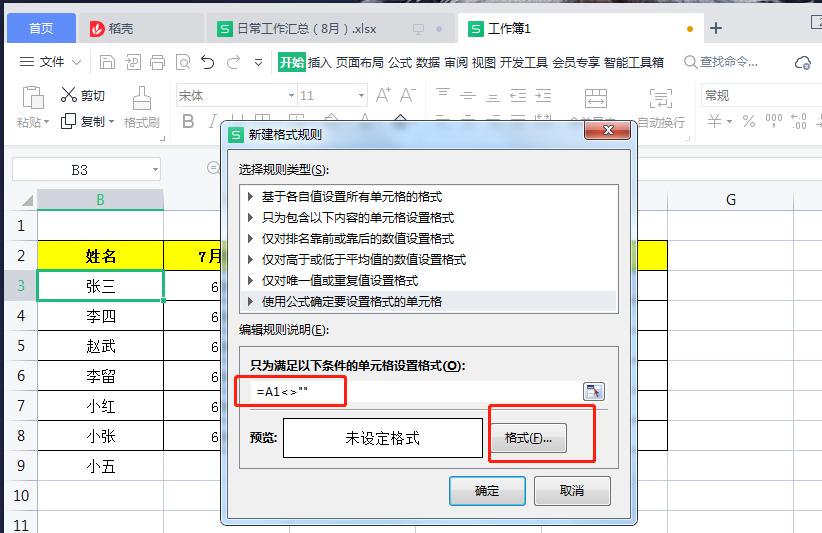Switch to the 审阅 ribbon tab
The height and width of the screenshot is (533, 822).
click(x=456, y=62)
